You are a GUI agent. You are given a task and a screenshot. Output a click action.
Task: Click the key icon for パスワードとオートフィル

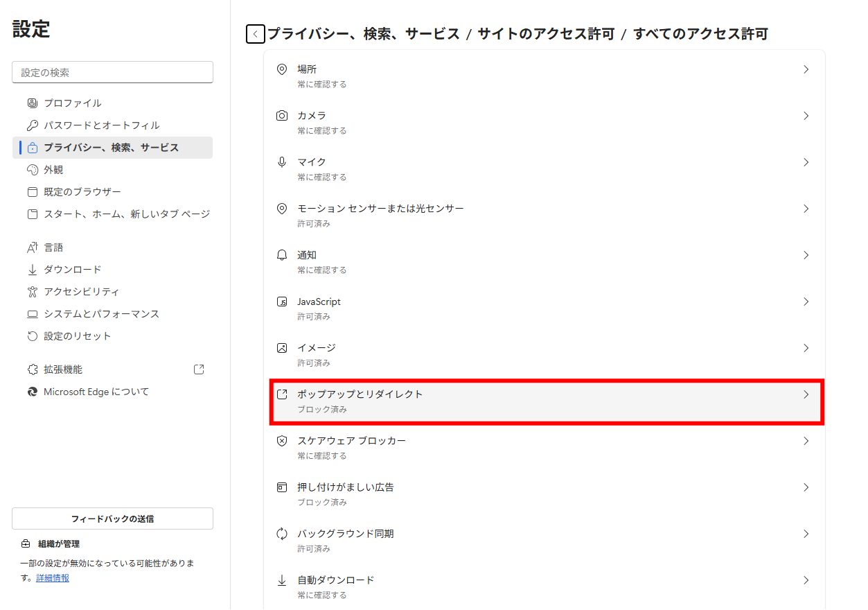32,125
